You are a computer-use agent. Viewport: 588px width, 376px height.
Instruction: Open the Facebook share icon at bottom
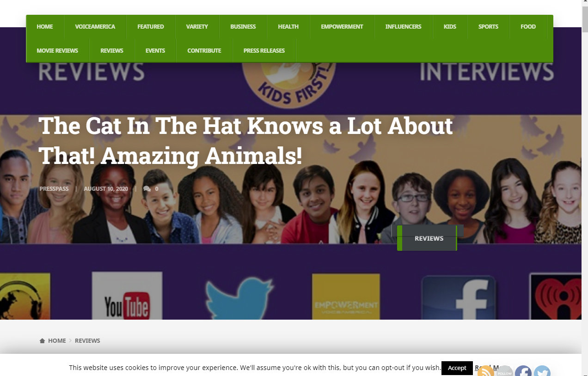pyautogui.click(x=523, y=371)
